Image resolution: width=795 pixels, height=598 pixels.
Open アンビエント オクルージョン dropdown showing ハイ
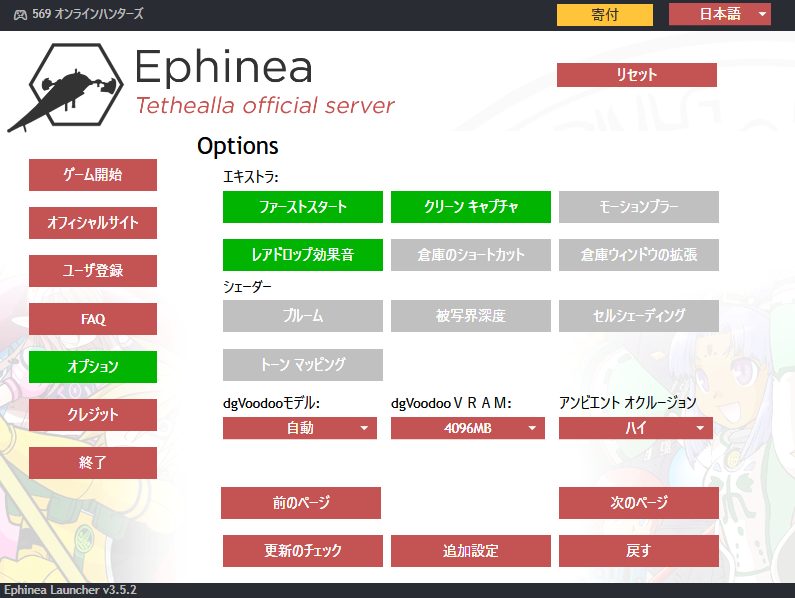[636, 428]
